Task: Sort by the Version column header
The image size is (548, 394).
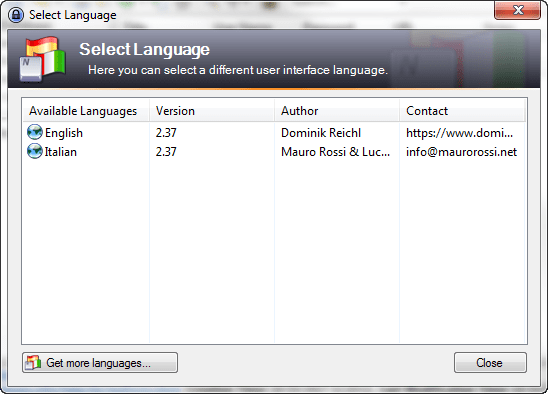Action: [x=212, y=111]
